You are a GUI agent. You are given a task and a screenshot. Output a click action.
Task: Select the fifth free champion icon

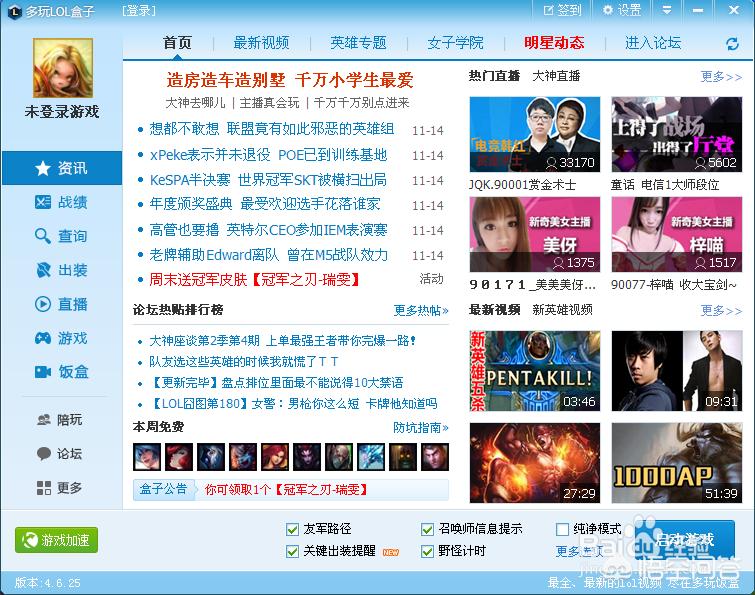(275, 457)
